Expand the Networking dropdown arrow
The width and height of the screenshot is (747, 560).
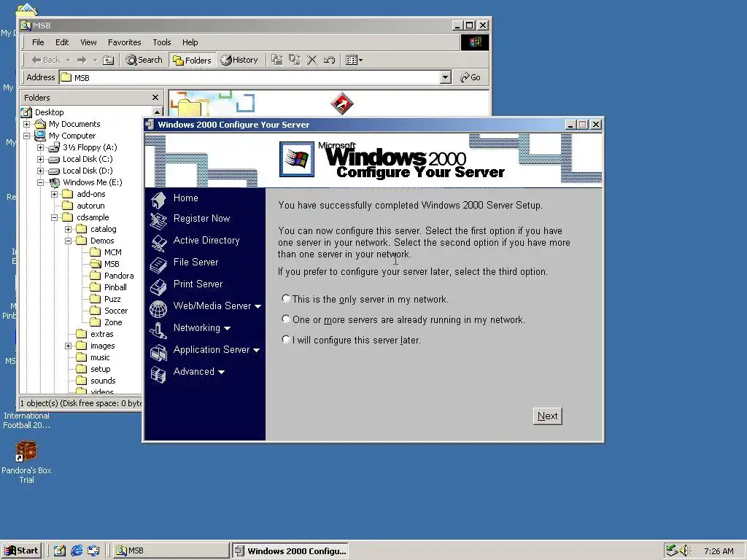pos(227,329)
